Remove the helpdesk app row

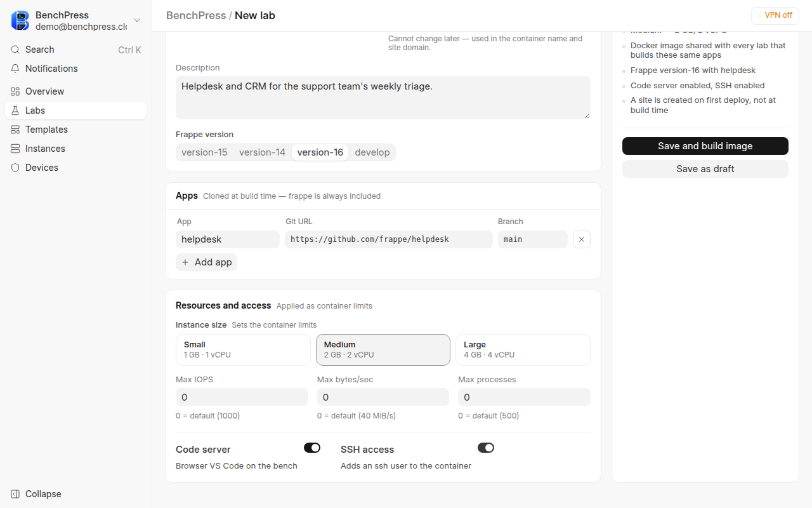582,239
